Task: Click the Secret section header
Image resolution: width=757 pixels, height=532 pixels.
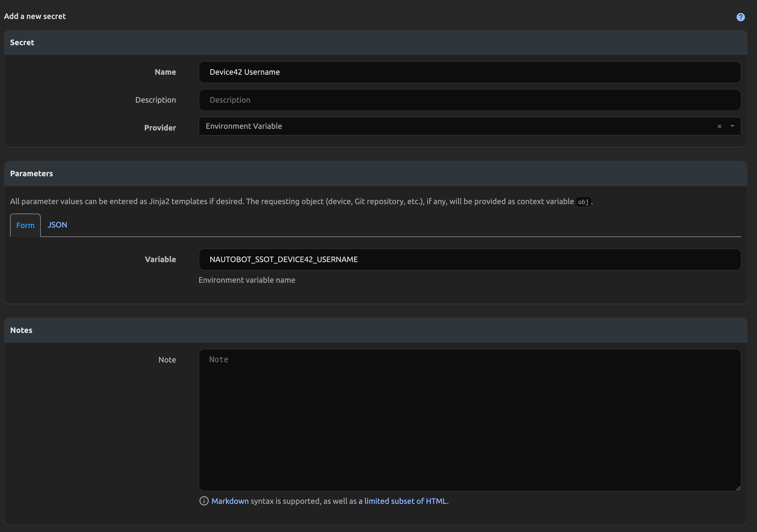Action: point(22,42)
